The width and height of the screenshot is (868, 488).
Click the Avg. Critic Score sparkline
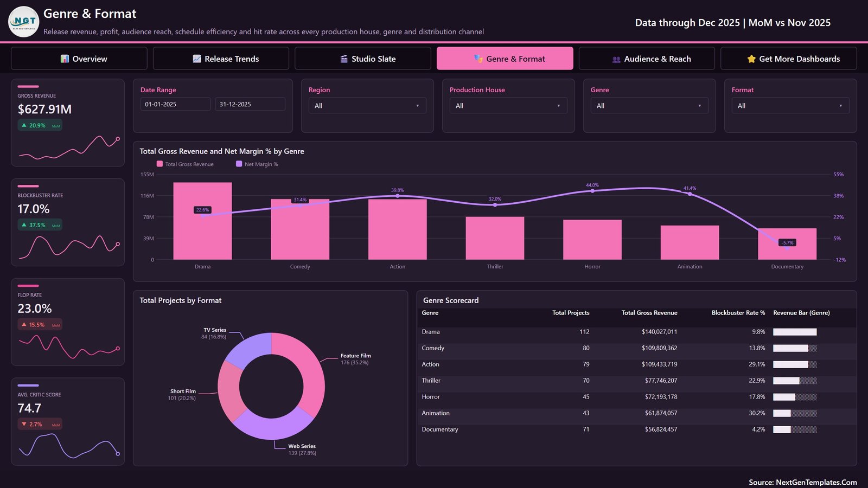coord(69,445)
